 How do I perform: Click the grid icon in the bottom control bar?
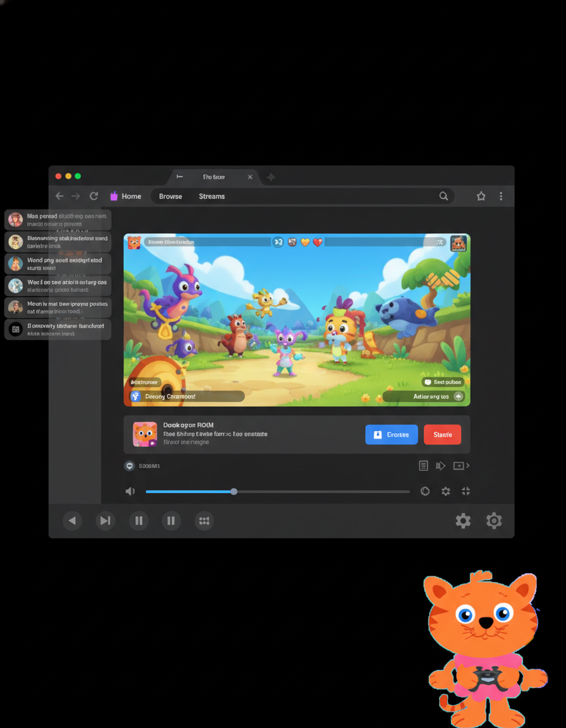[x=204, y=521]
